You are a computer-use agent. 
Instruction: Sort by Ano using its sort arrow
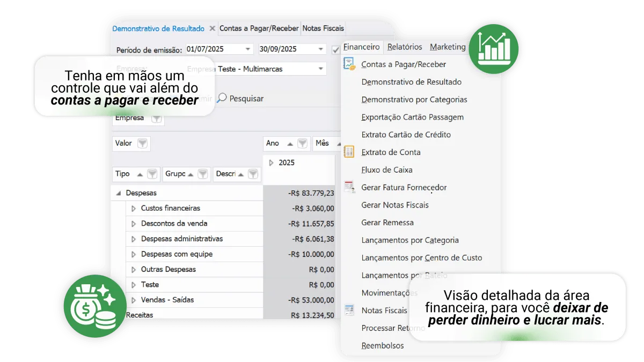(x=290, y=143)
